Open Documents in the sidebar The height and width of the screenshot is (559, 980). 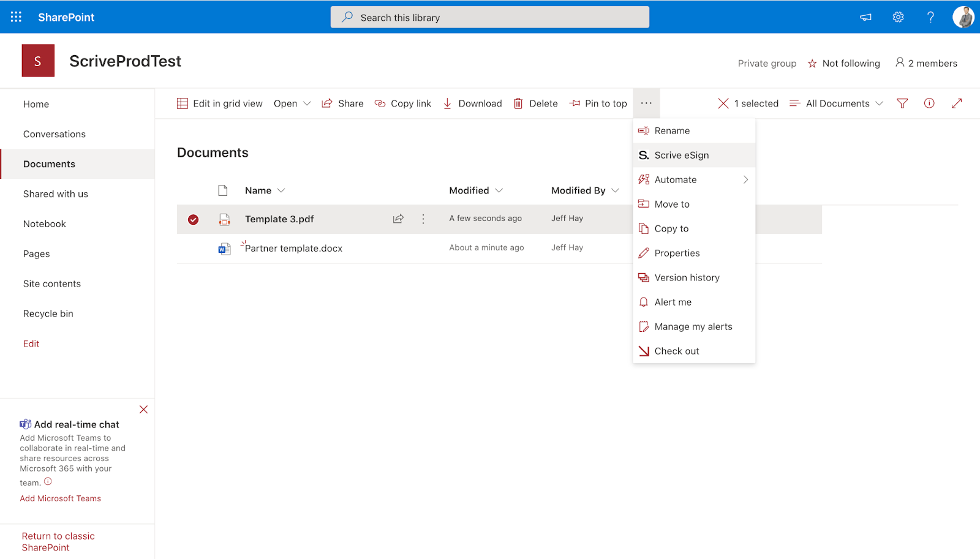coord(77,164)
